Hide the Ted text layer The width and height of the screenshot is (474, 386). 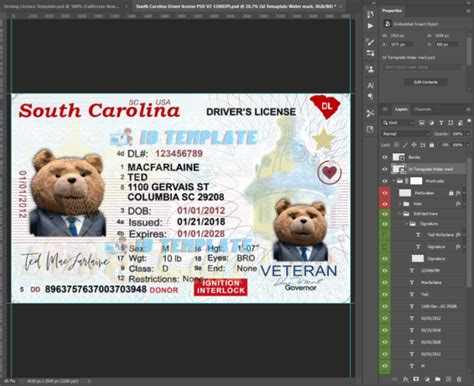385,294
